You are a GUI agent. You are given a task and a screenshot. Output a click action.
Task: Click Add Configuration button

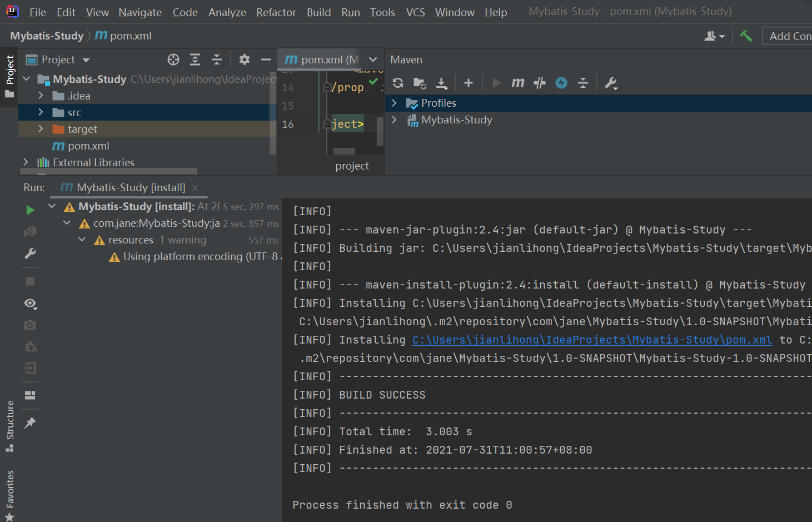click(x=788, y=36)
